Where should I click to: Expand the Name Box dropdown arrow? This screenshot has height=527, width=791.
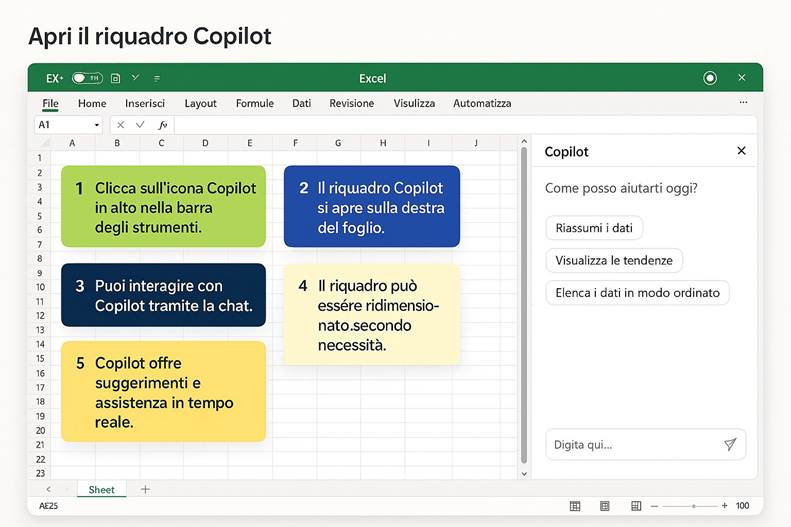96,125
